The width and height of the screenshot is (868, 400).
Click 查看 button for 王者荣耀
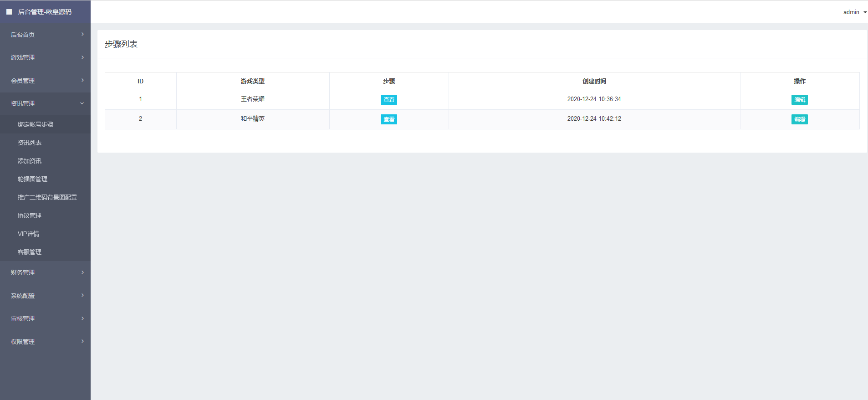389,100
